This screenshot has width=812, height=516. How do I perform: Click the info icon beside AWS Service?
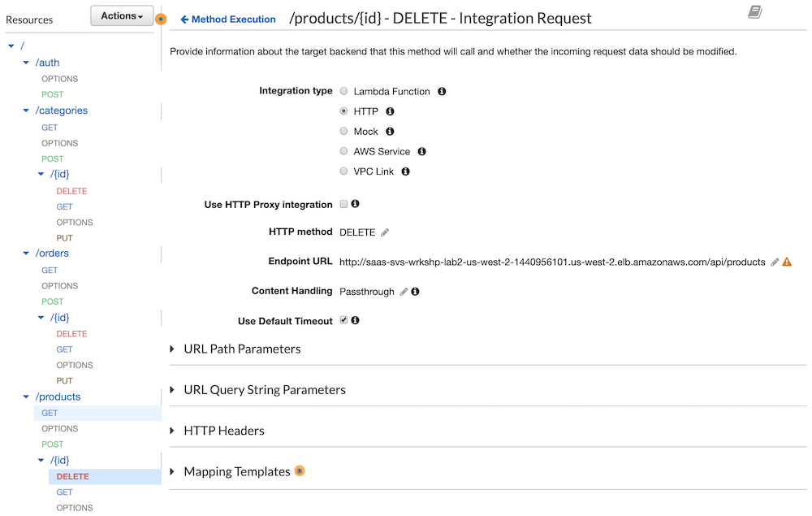pos(422,151)
